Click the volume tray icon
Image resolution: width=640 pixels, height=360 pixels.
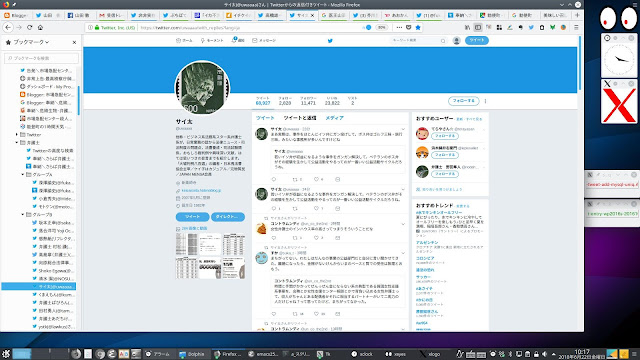(544, 354)
